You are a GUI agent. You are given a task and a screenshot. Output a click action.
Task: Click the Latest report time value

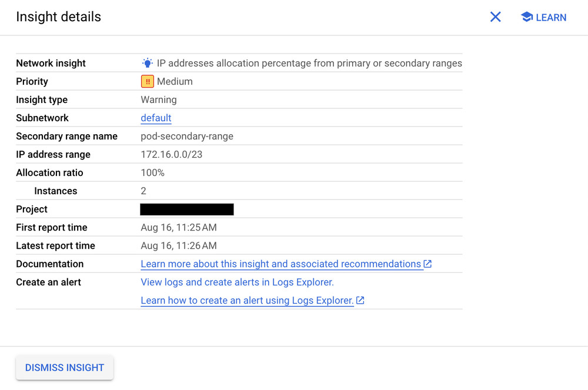tap(179, 246)
